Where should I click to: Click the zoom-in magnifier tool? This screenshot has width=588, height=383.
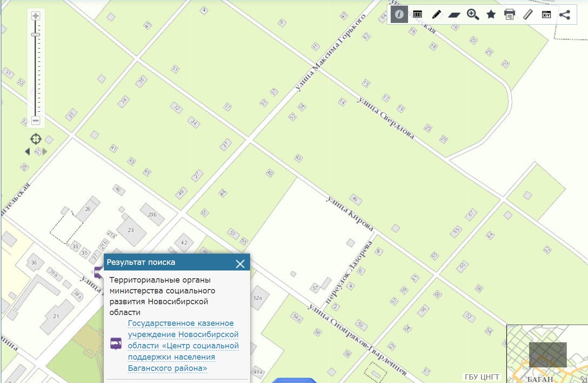(x=473, y=14)
